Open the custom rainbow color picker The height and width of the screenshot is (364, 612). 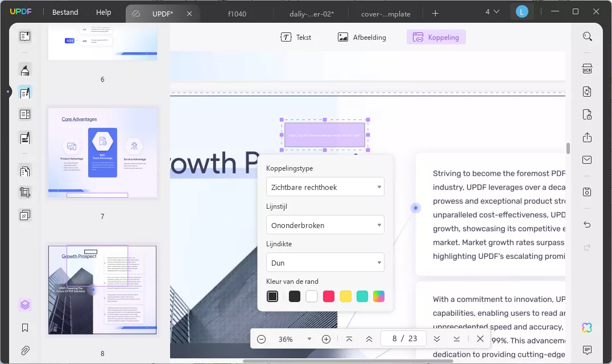379,296
